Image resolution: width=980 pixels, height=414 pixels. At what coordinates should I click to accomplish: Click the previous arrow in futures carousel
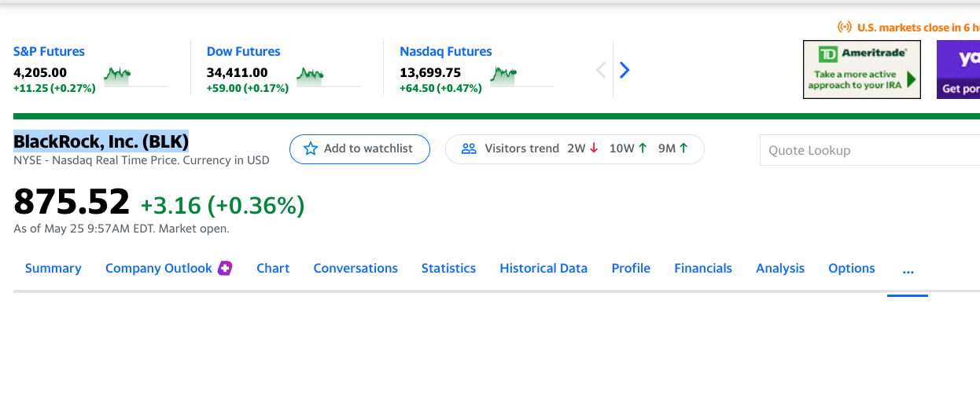601,70
